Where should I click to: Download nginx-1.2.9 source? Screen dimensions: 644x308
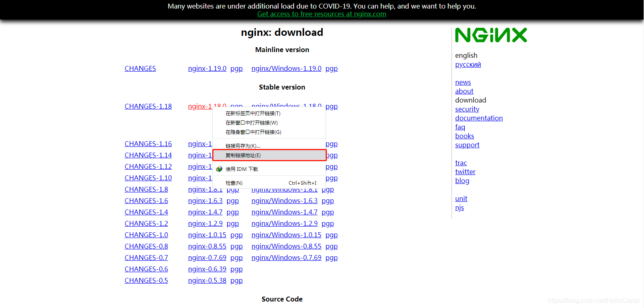click(205, 223)
